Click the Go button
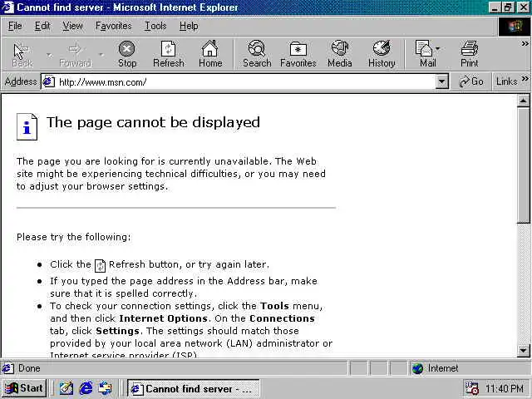532x399 pixels. [x=471, y=81]
